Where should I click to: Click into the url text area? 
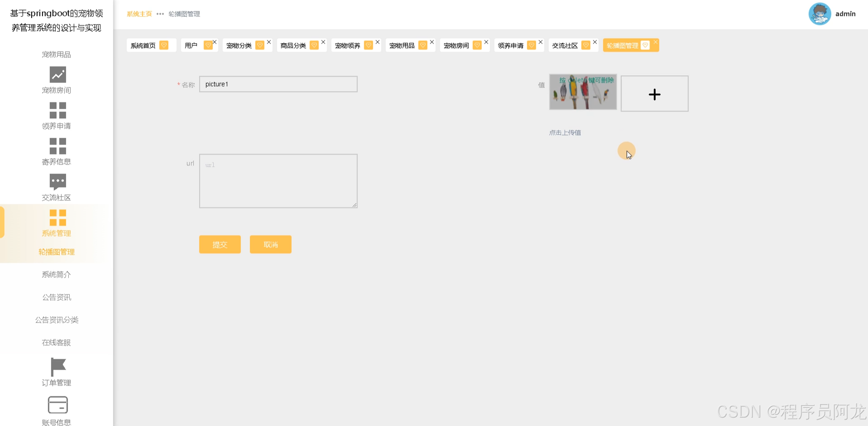(278, 181)
